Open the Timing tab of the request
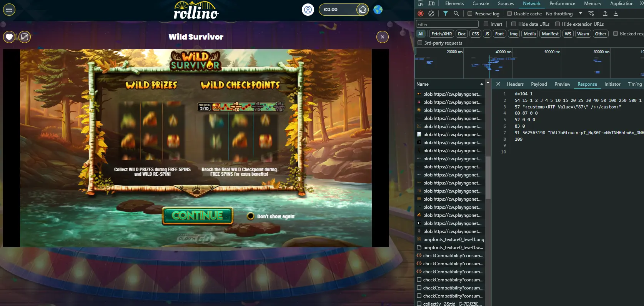644x306 pixels. [x=635, y=84]
